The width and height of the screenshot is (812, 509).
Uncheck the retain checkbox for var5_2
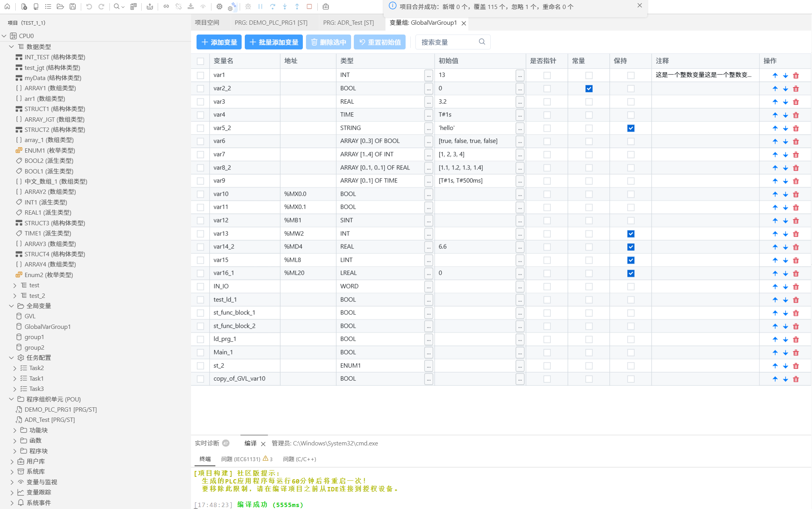pos(631,128)
